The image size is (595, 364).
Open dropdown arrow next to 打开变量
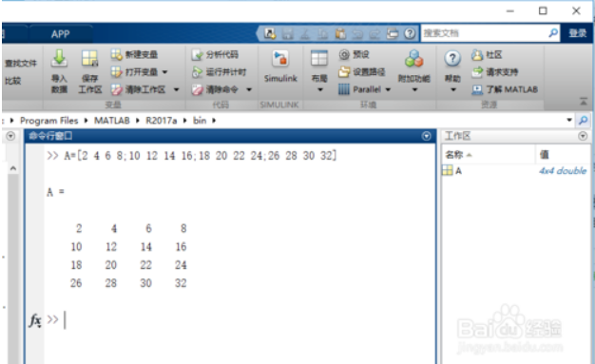click(164, 71)
